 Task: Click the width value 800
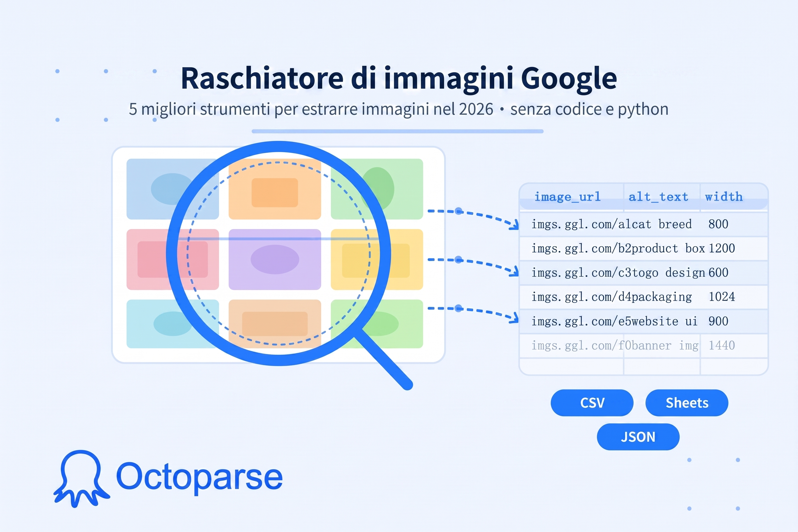click(x=718, y=224)
